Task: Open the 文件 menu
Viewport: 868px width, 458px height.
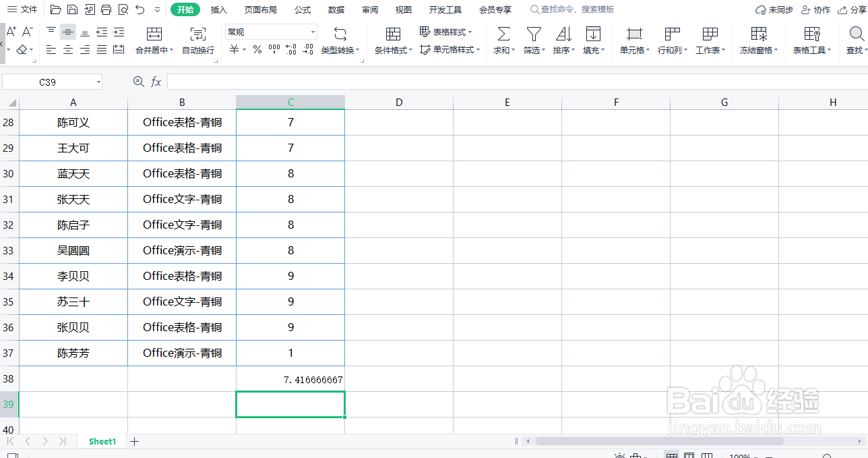Action: pyautogui.click(x=22, y=9)
